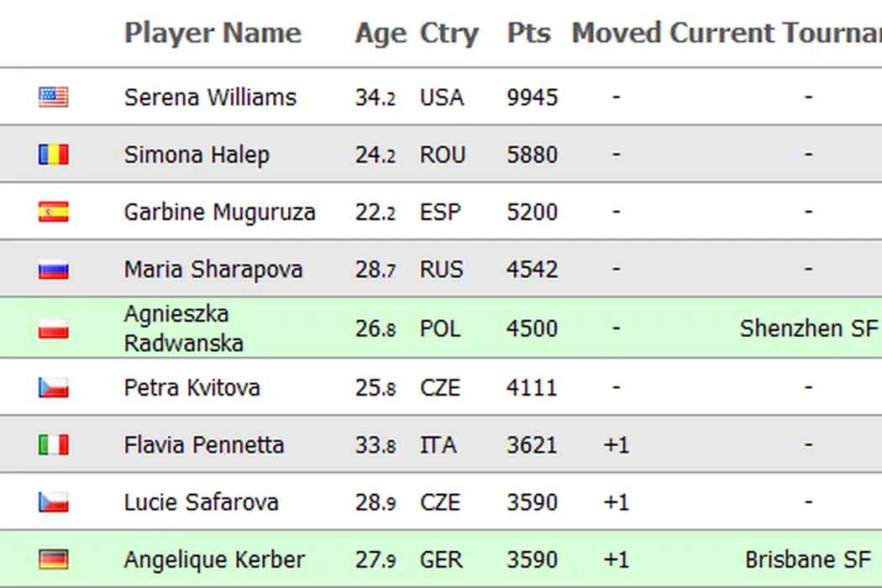Open Serena Williams player name

point(210,97)
